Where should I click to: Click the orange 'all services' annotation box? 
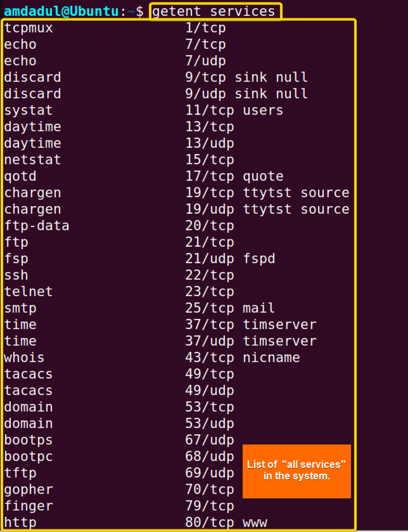click(297, 471)
